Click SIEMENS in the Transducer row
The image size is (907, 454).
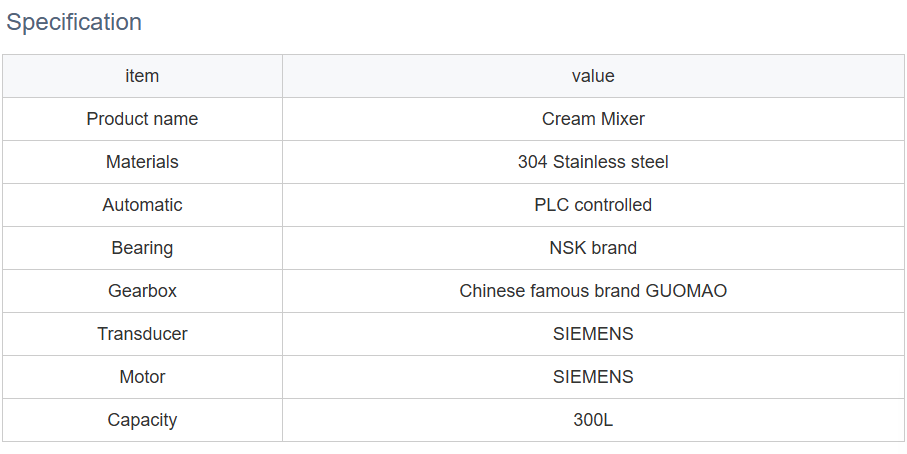tap(593, 334)
